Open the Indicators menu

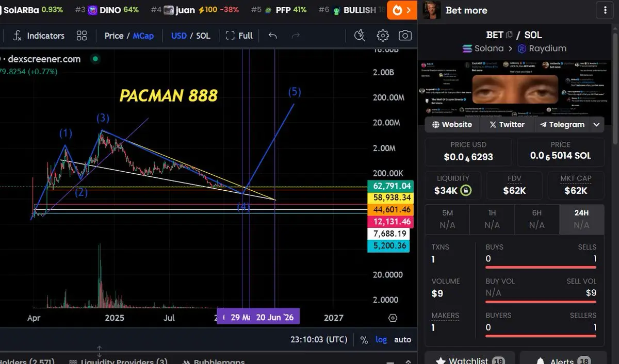(39, 36)
